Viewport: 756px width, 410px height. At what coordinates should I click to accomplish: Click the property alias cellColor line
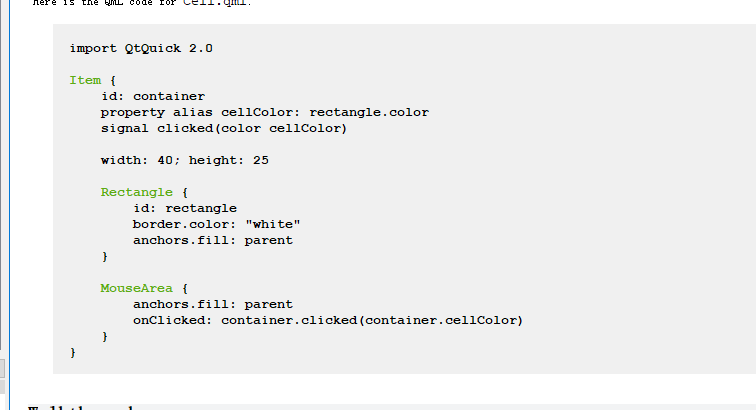pyautogui.click(x=265, y=112)
